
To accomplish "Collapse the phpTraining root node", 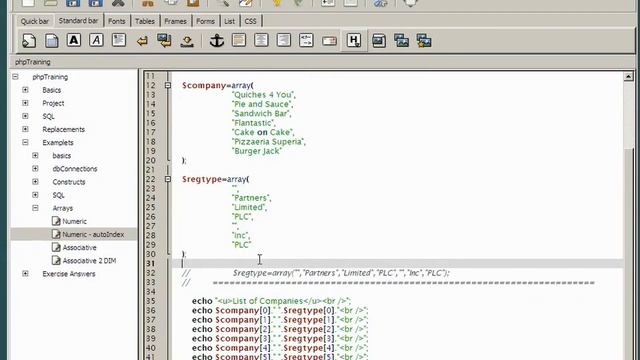I will [16, 77].
